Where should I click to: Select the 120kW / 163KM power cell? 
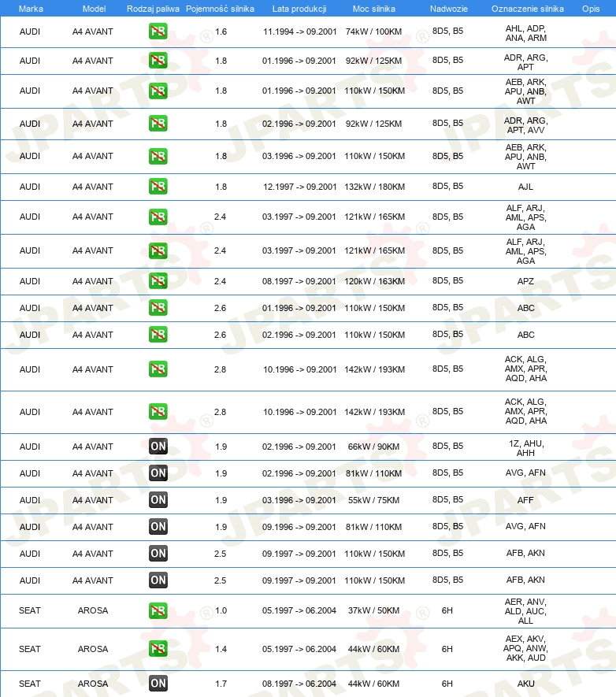pyautogui.click(x=375, y=281)
